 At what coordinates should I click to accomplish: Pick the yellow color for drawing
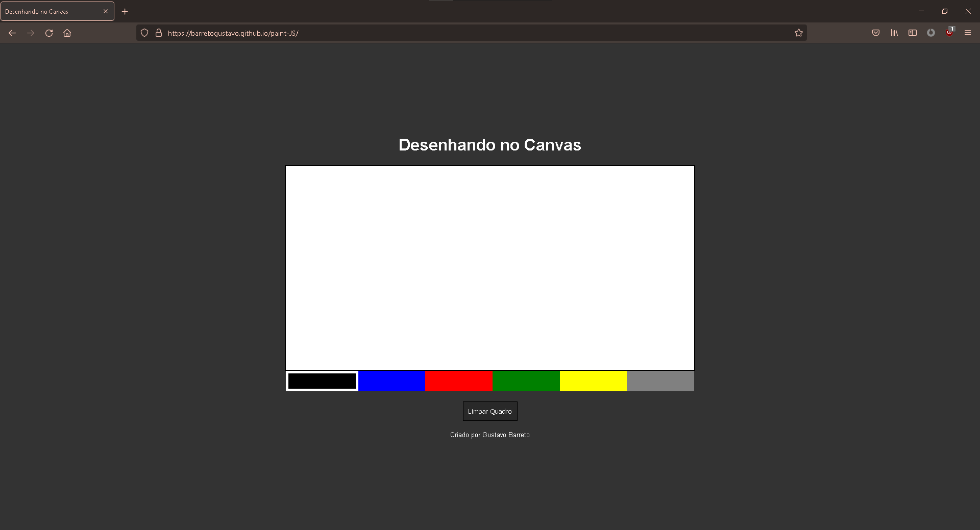click(593, 381)
